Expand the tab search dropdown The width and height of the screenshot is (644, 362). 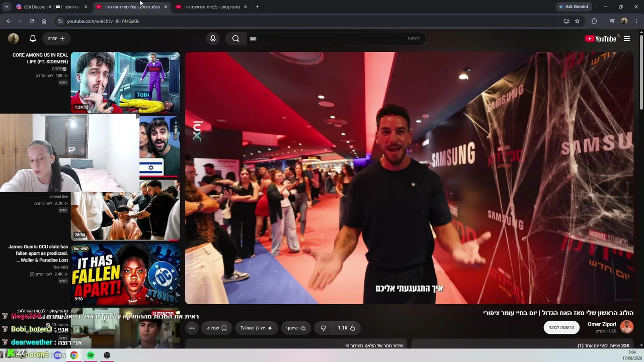(x=7, y=7)
